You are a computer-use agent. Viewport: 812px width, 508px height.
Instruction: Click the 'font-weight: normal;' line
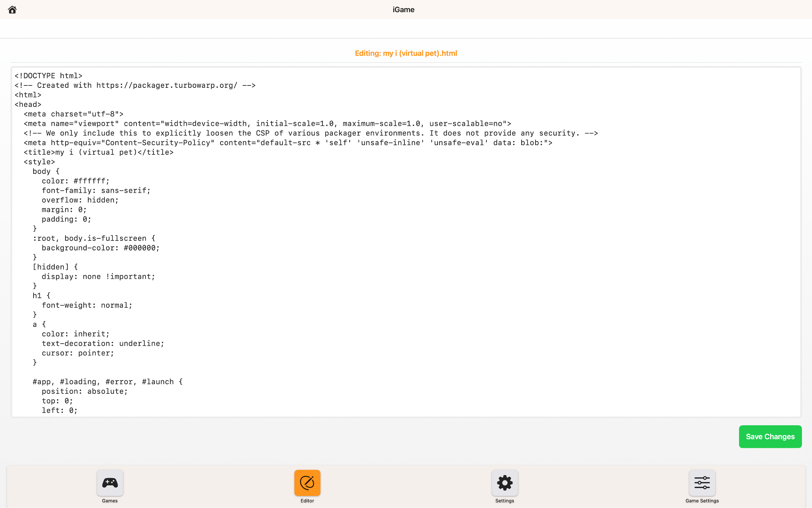tap(87, 305)
